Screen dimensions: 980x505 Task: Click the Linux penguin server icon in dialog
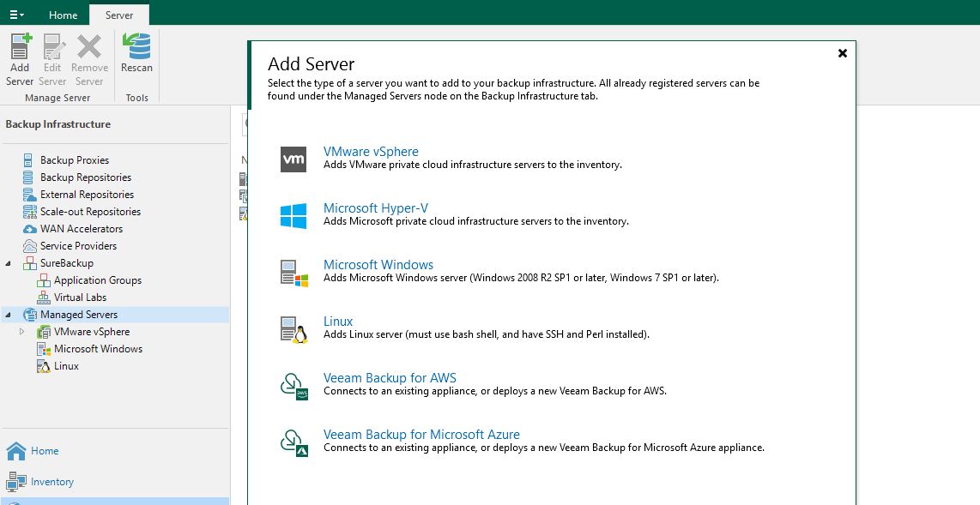(293, 329)
